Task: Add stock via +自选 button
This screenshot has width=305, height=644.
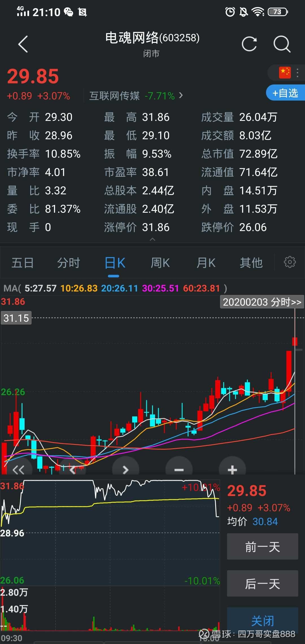Action: coord(286,93)
